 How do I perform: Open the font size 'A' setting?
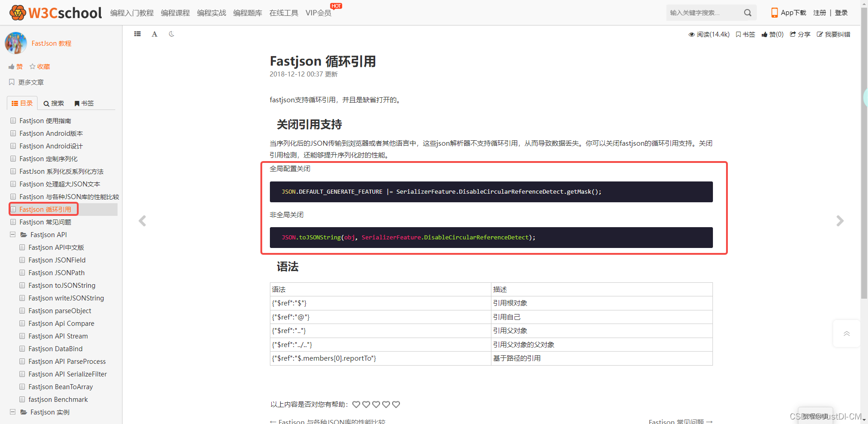(155, 34)
